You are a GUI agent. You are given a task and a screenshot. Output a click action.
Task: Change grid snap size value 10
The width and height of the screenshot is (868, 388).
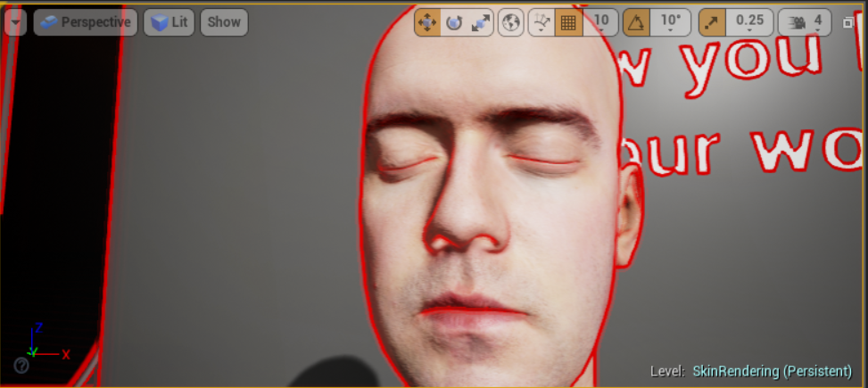coord(600,22)
